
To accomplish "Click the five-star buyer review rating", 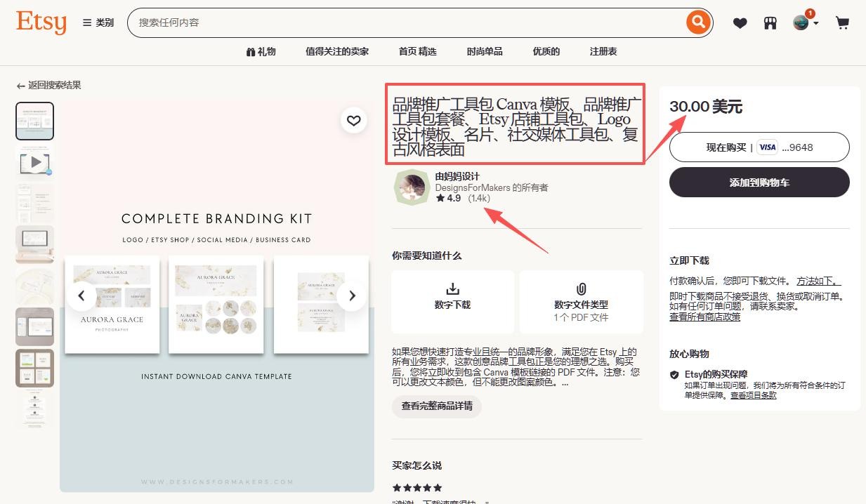I will pos(417,487).
